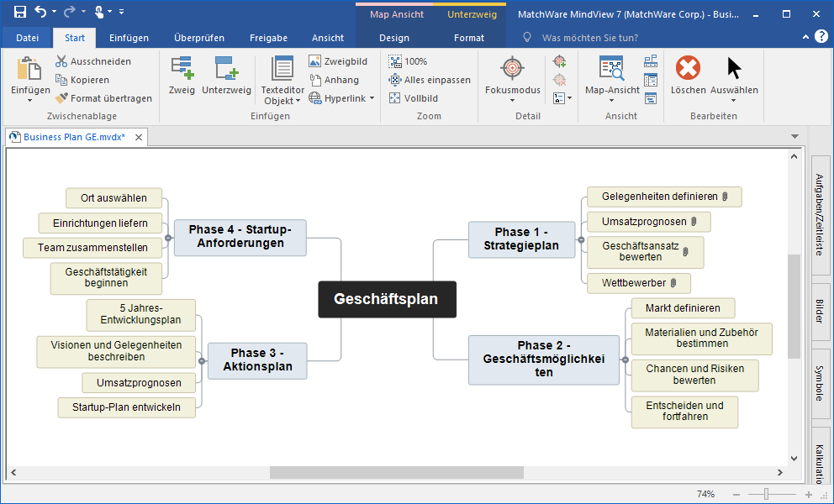Open the Design contextual tab
This screenshot has width=834, height=504.
394,38
